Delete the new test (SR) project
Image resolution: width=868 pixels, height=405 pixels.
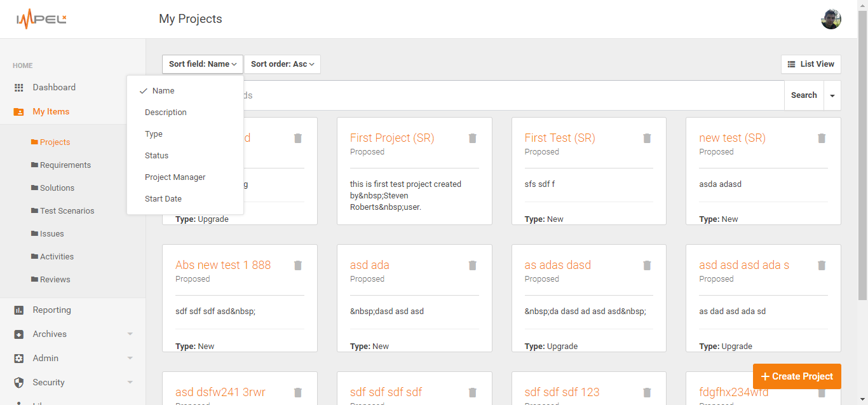pyautogui.click(x=821, y=138)
